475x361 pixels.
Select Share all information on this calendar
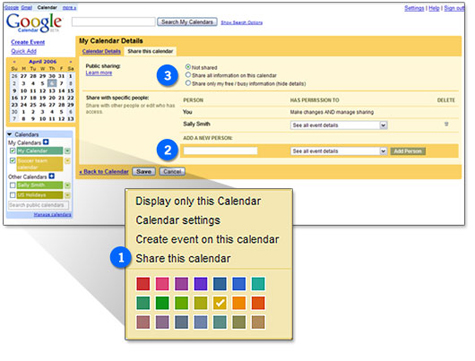(x=188, y=75)
